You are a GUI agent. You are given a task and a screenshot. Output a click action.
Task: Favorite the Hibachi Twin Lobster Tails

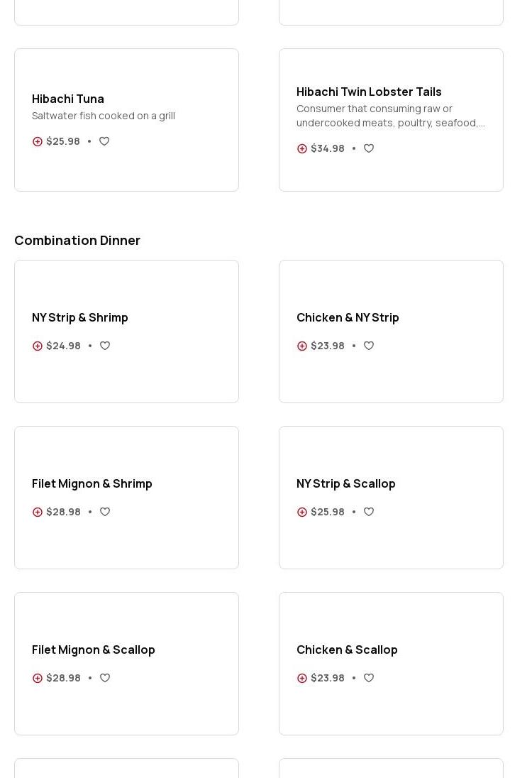(x=369, y=148)
